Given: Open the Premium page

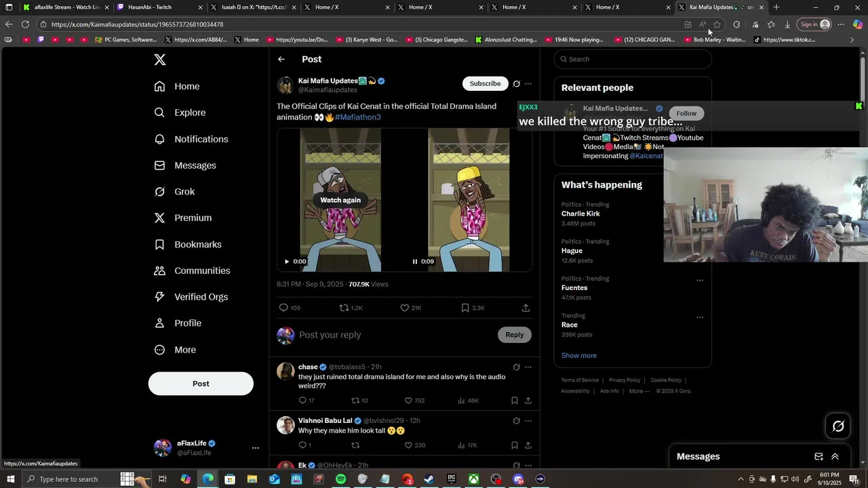Looking at the screenshot, I should 183,218.
